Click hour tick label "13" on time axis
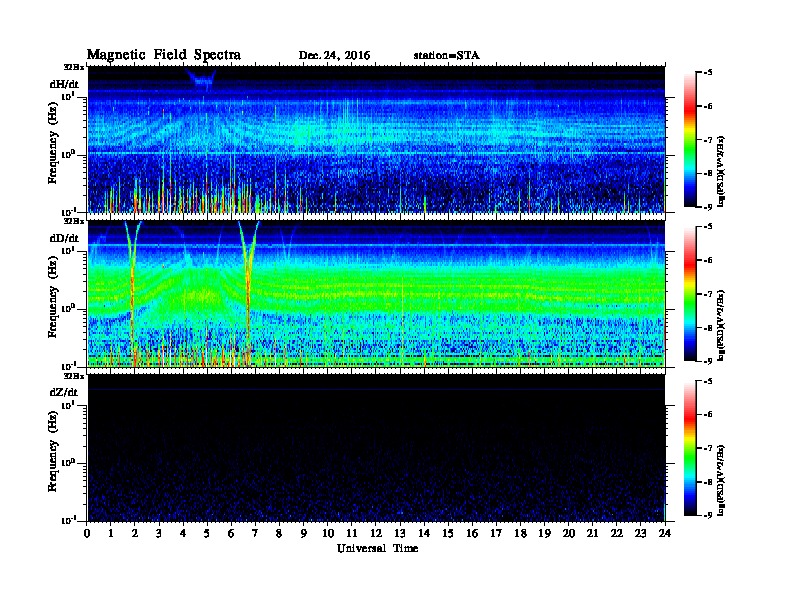This screenshot has height=612, width=792. coord(400,533)
